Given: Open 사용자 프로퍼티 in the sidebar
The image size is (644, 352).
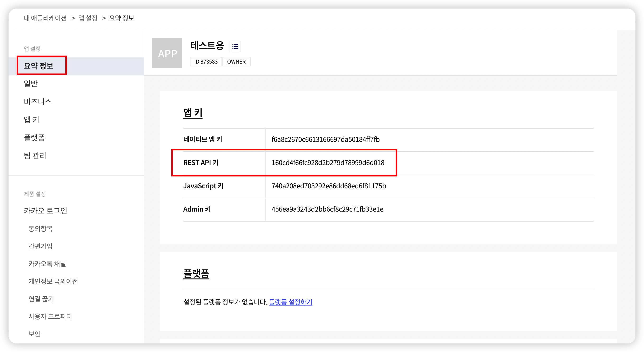Looking at the screenshot, I should coord(50,316).
